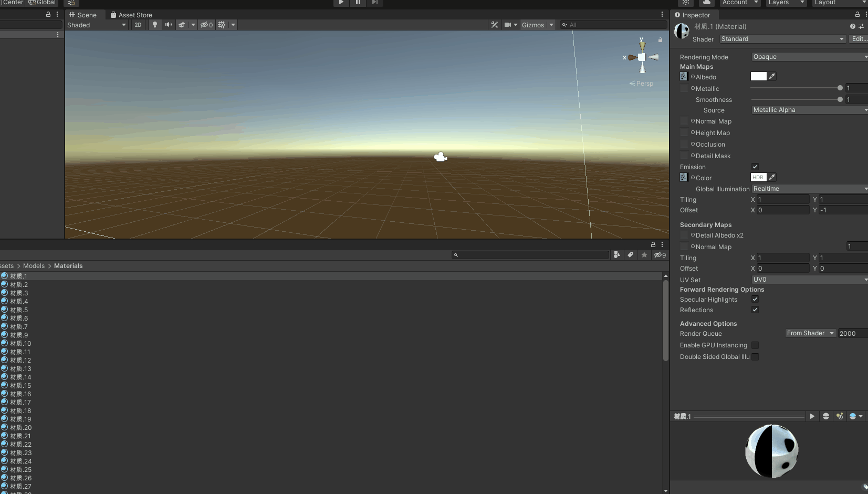Click the Project panel search field
868x494 pixels.
530,255
